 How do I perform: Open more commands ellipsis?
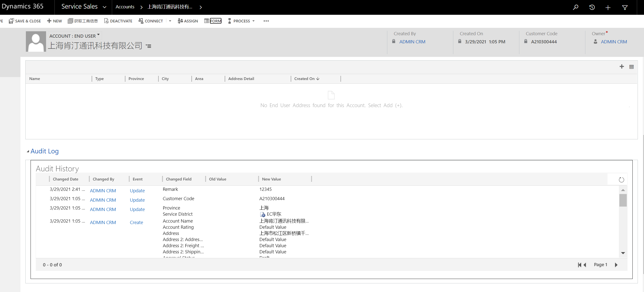point(266,21)
